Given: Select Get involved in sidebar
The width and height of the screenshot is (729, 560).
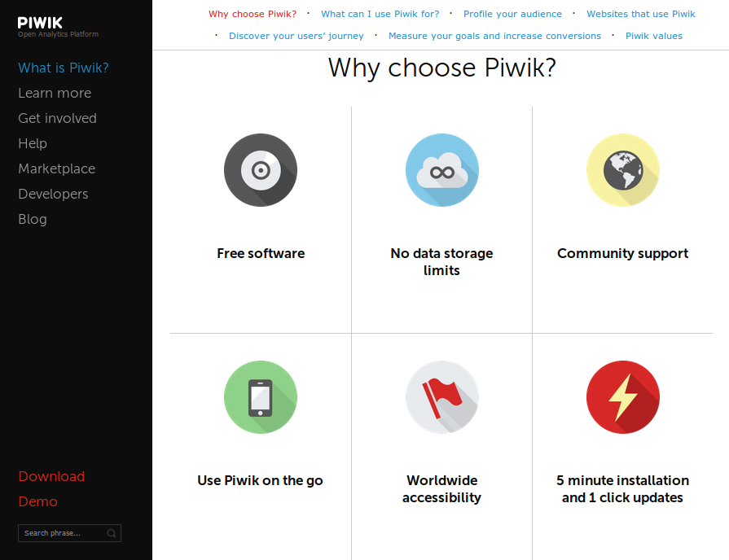Looking at the screenshot, I should coord(57,118).
